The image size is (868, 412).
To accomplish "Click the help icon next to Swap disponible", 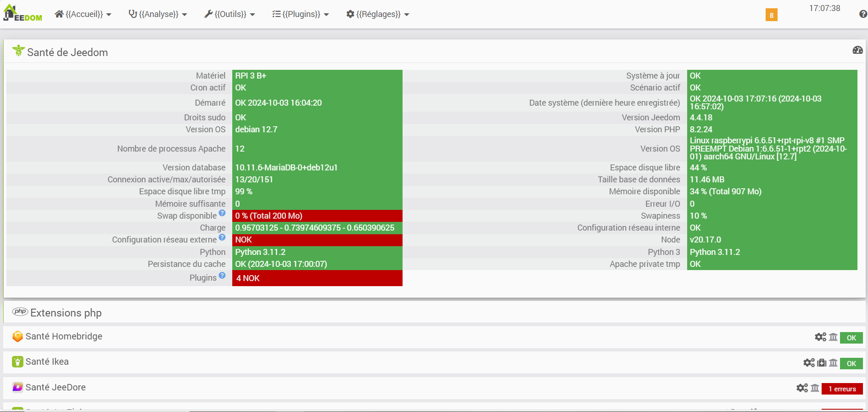I will (222, 213).
